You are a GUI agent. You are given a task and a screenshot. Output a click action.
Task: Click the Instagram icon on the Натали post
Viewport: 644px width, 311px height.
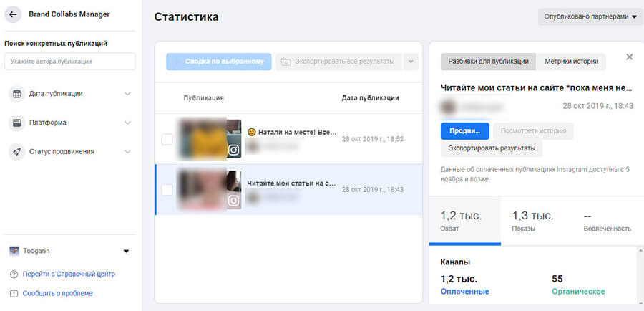coord(234,150)
